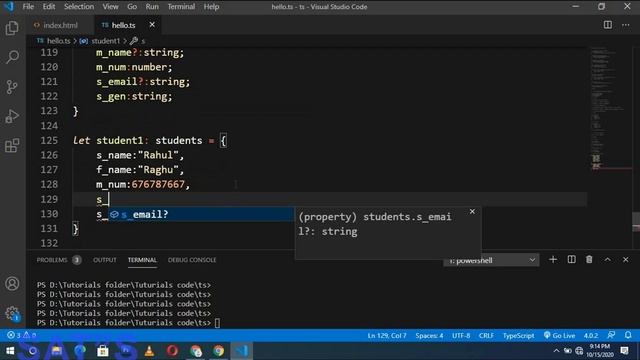
Task: Click TypeScript version 4.0.2
Action: click(591, 336)
